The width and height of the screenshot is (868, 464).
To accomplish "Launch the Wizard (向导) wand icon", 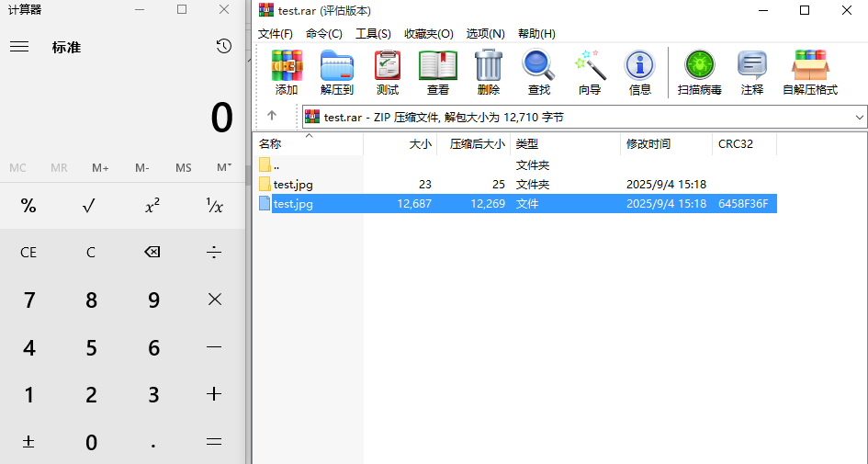I will tap(590, 72).
